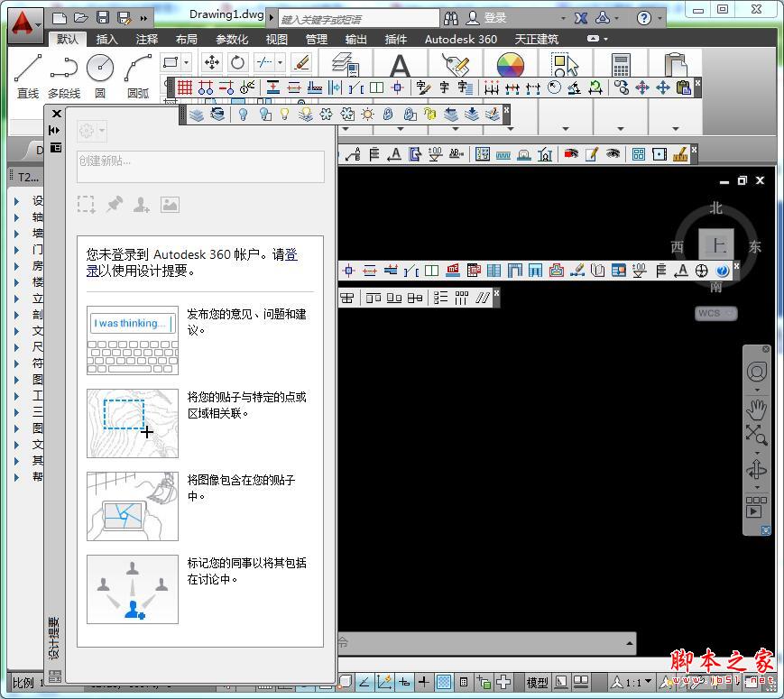Click the Calculator utilities icon
Image resolution: width=784 pixels, height=699 pixels.
[x=621, y=65]
